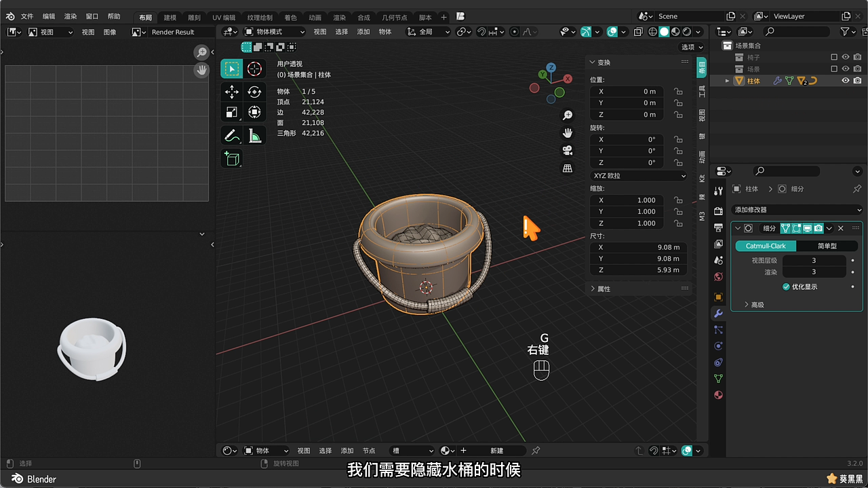Pick the Measure tool
This screenshot has height=488, width=868.
click(x=254, y=135)
